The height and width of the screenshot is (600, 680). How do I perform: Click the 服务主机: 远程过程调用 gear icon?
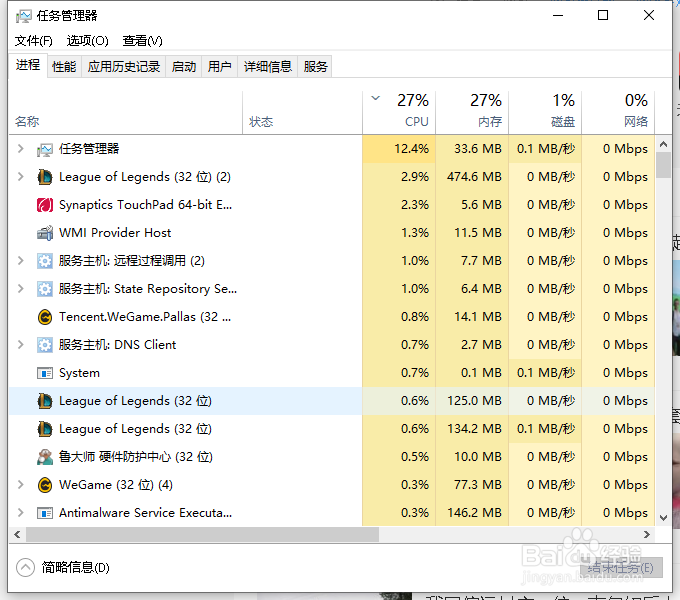[x=45, y=261]
